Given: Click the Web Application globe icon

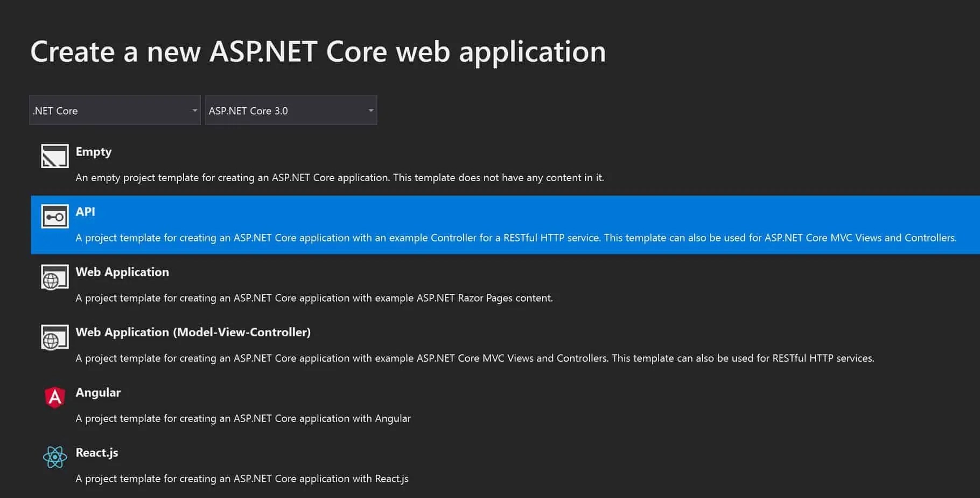Looking at the screenshot, I should point(55,278).
